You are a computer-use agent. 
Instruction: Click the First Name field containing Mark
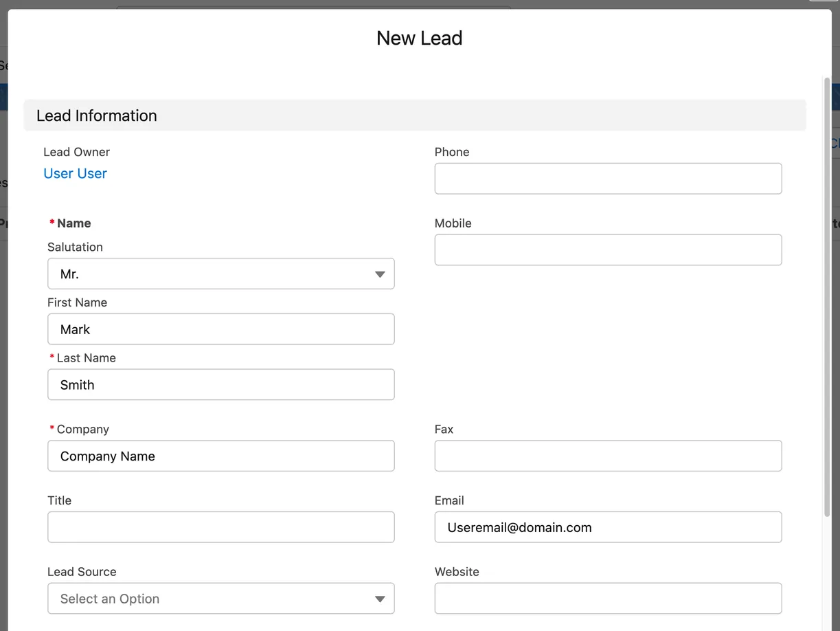pyautogui.click(x=220, y=329)
